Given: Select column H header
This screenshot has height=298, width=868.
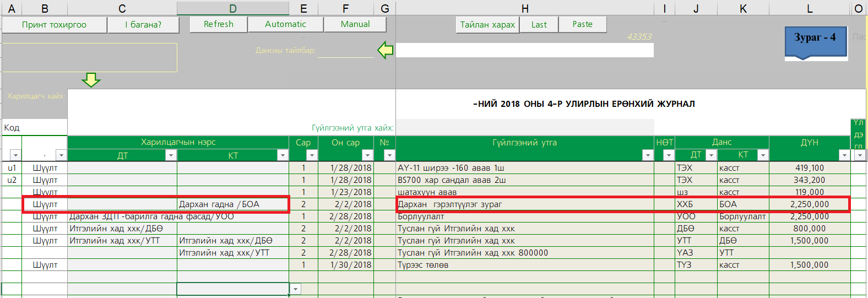Looking at the screenshot, I should pos(524,8).
